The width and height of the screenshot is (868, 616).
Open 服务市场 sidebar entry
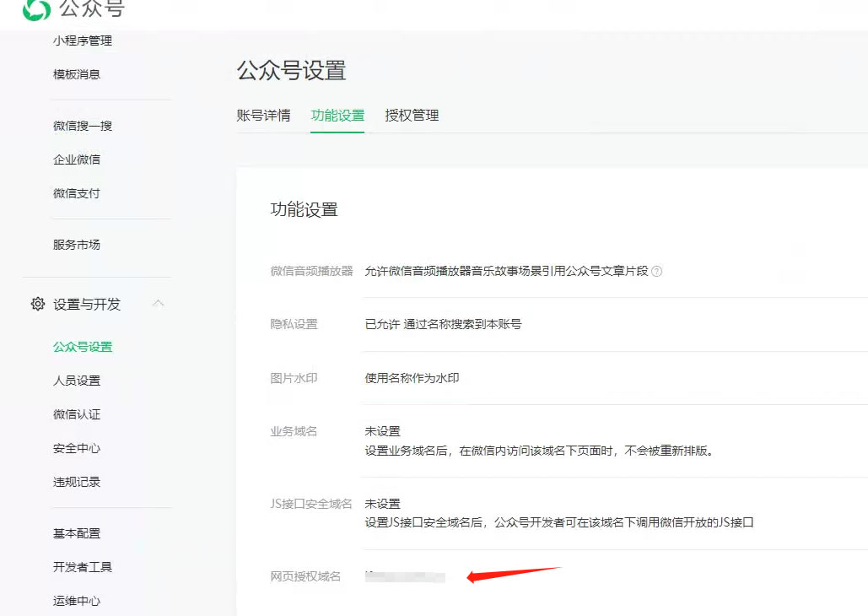(77, 245)
